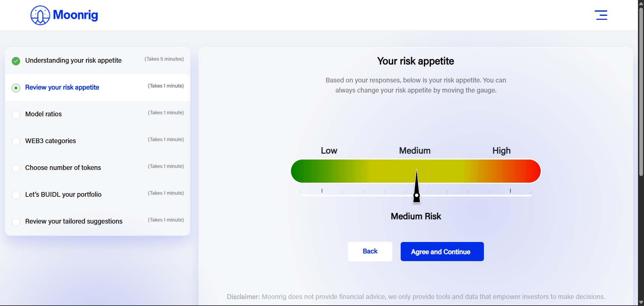Select the Choose number of tokens circle
This screenshot has width=644, height=306.
click(x=16, y=168)
